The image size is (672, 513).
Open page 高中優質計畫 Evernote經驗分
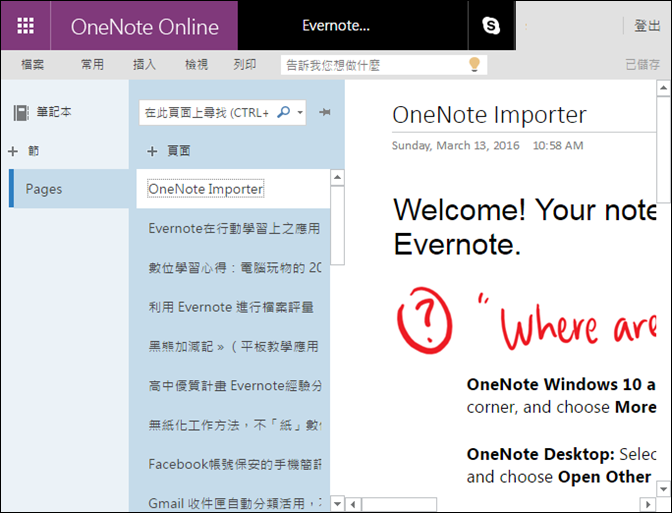233,386
